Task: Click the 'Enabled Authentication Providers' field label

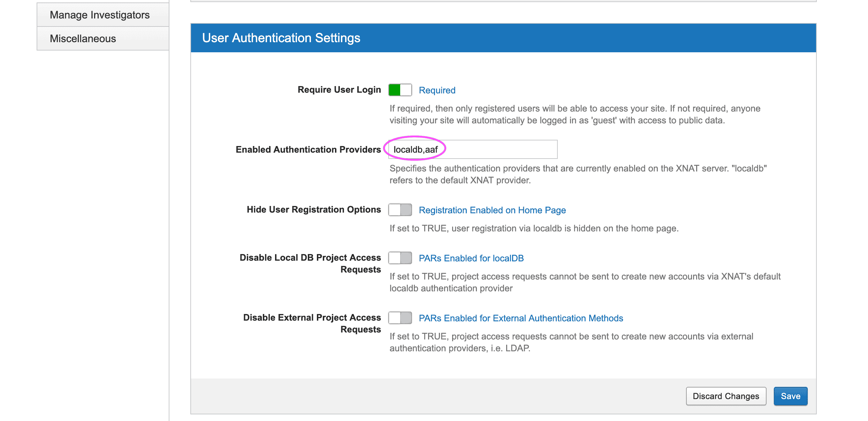Action: (308, 150)
